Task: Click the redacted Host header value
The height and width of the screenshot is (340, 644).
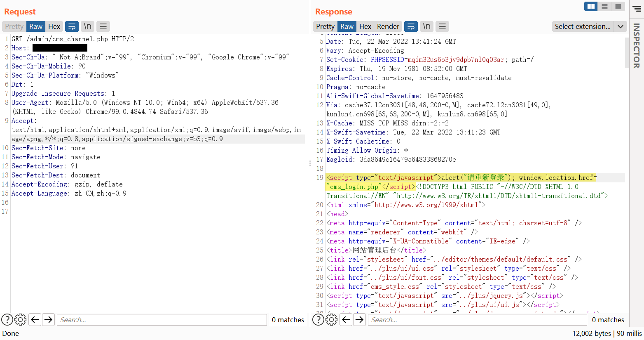Action: pos(60,48)
